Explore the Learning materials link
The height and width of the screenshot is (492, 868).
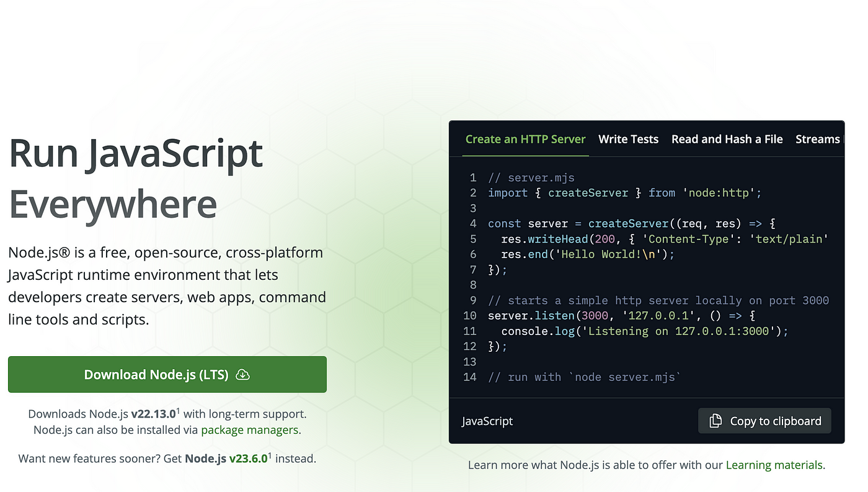click(773, 464)
